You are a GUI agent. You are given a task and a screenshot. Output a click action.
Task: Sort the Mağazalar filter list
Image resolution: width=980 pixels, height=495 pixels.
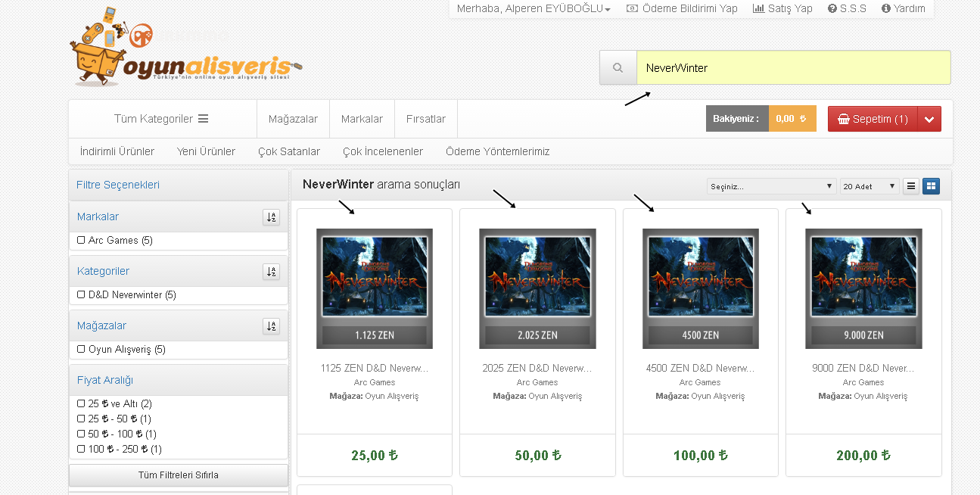pos(272,326)
